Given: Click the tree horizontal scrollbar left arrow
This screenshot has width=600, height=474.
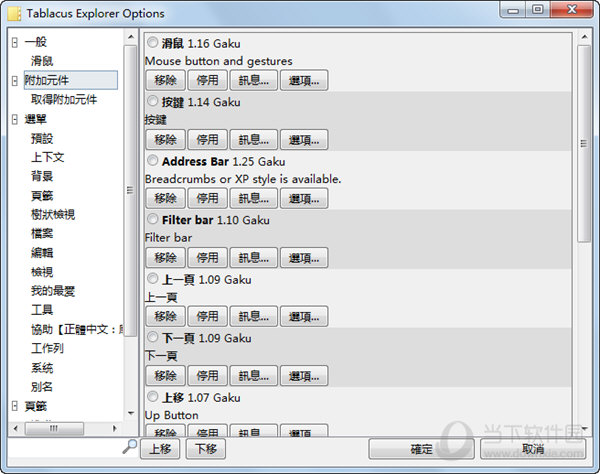Looking at the screenshot, I should pos(15,428).
